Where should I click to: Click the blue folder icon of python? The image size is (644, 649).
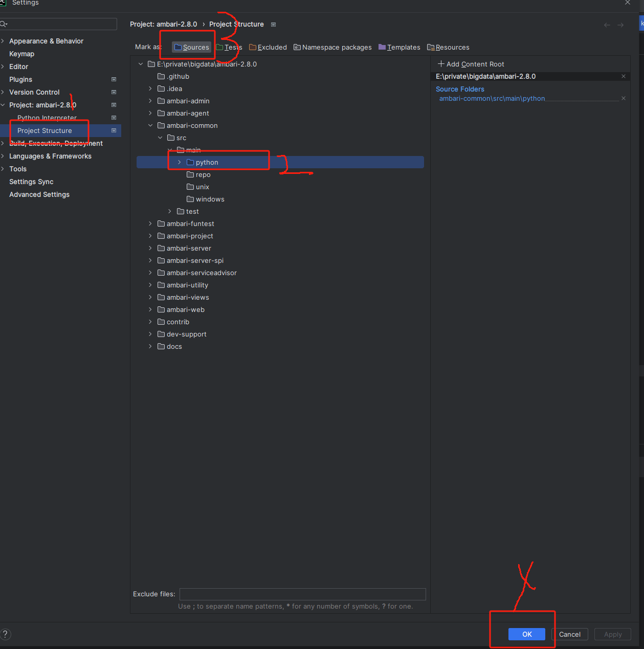click(x=190, y=162)
